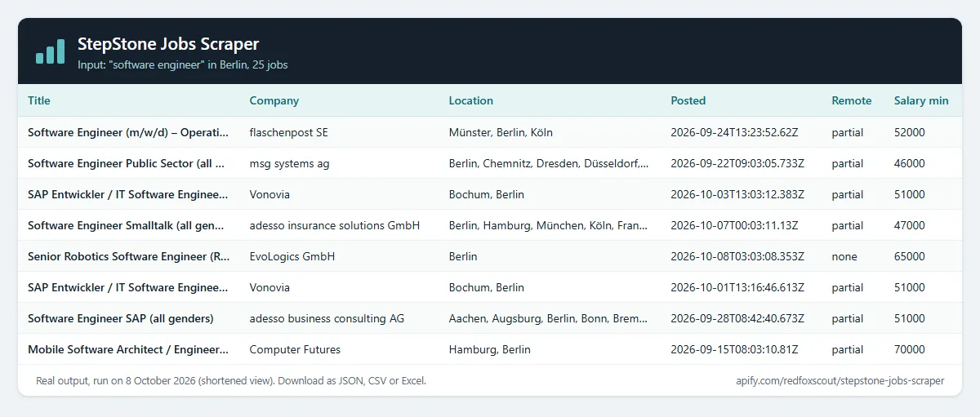Select posted date 2026-10-07T00:03:11.13Z
Screen dimensions: 980x417
point(735,225)
